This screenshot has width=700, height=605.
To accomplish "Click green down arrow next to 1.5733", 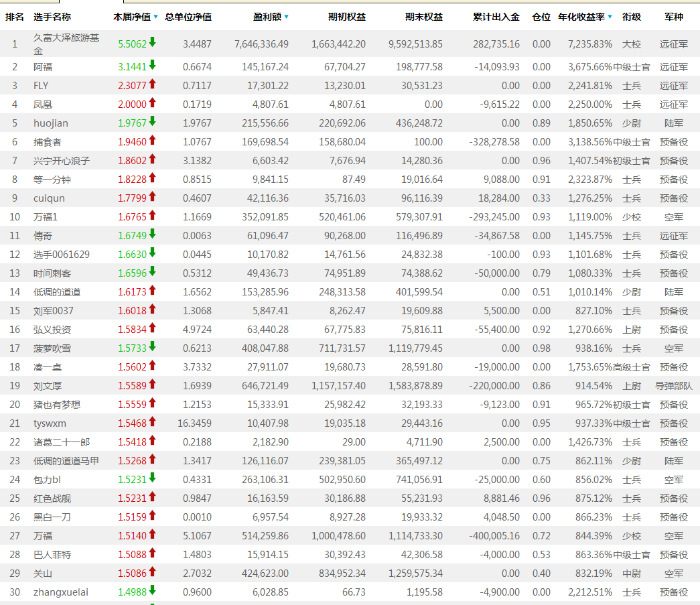I will pyautogui.click(x=152, y=346).
